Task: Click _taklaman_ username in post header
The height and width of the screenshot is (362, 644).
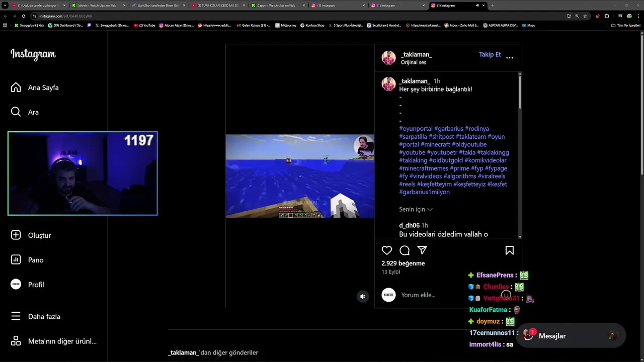Action: tap(416, 54)
